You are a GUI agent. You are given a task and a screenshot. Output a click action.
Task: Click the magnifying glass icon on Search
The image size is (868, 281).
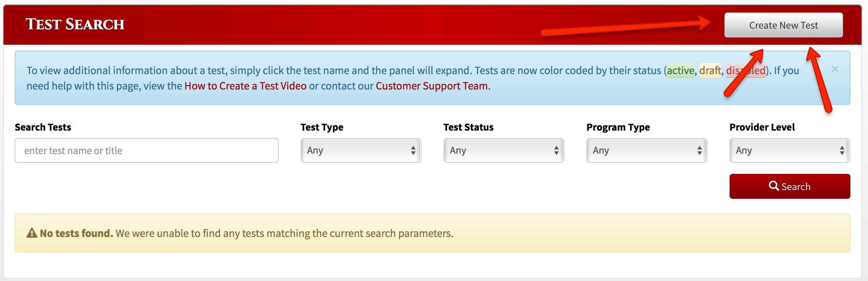(774, 186)
